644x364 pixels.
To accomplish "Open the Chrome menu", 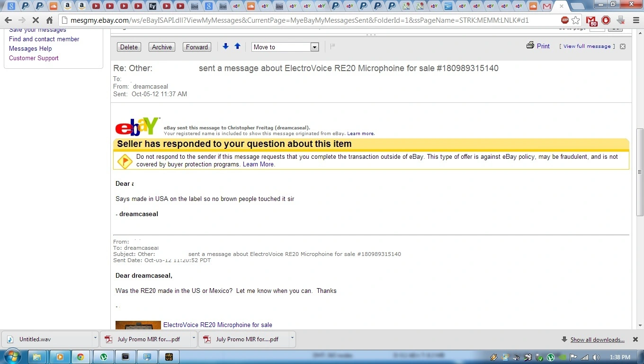I will [635, 20].
